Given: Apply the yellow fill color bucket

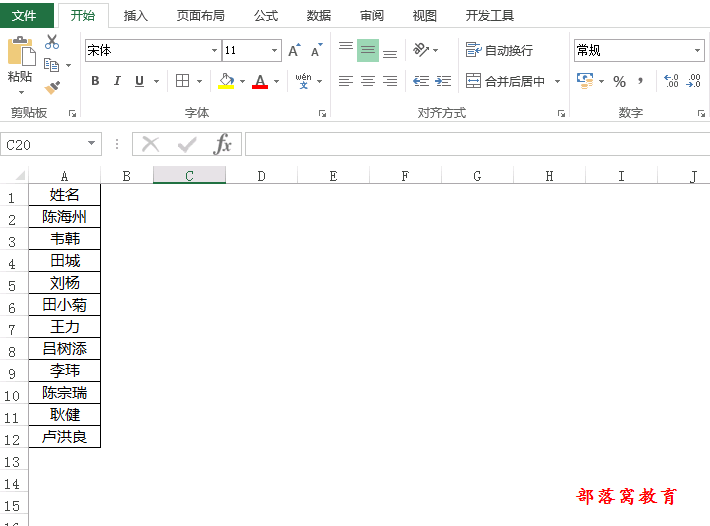Looking at the screenshot, I should click(x=226, y=81).
